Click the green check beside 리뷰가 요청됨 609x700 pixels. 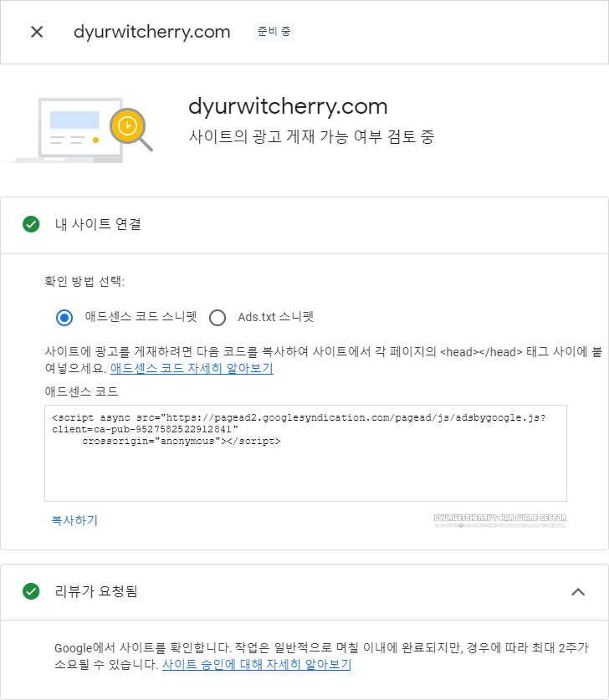tap(31, 591)
